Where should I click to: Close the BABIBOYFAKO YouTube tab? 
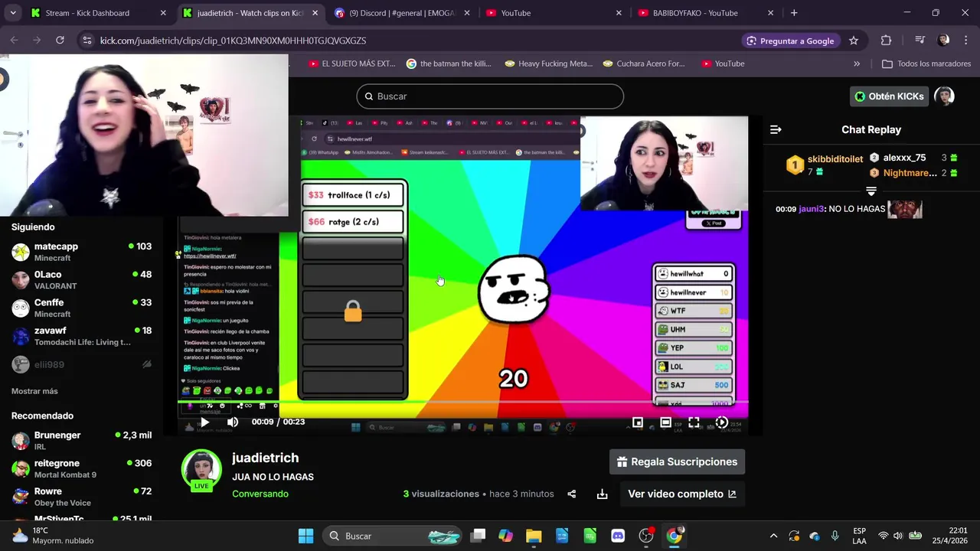tap(770, 13)
